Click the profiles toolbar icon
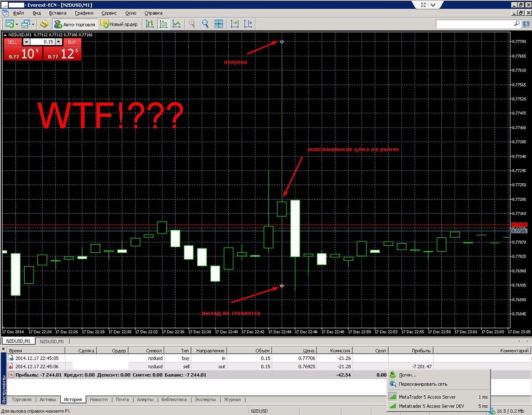Viewport: 532px width, 415px height. point(25,24)
